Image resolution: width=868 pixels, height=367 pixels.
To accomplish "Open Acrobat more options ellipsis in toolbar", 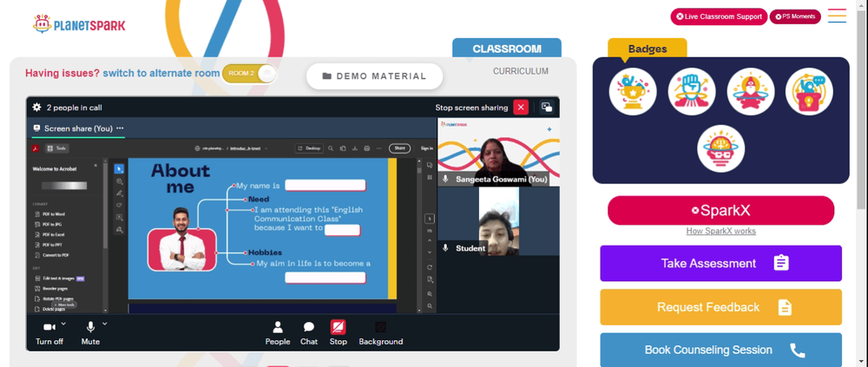I will 378,148.
